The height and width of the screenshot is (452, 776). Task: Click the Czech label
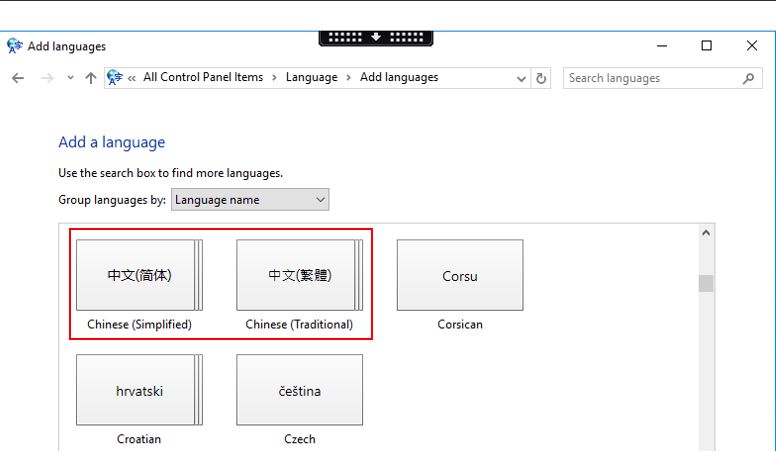299,439
